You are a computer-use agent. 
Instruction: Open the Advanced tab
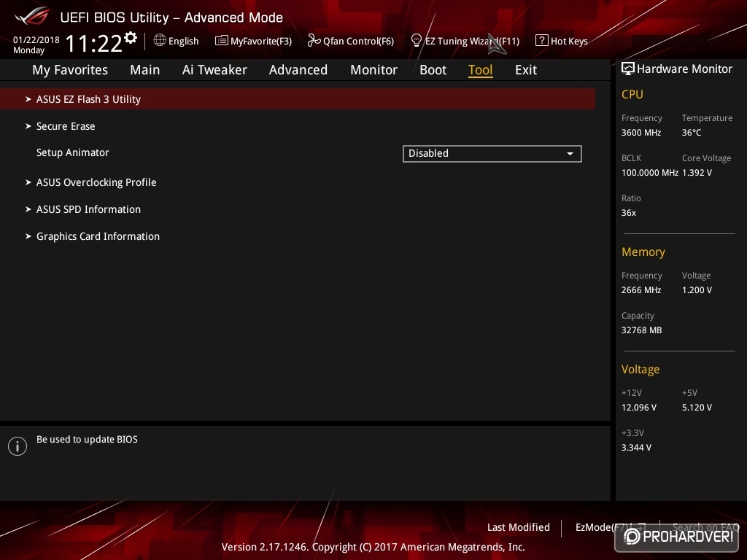(298, 70)
